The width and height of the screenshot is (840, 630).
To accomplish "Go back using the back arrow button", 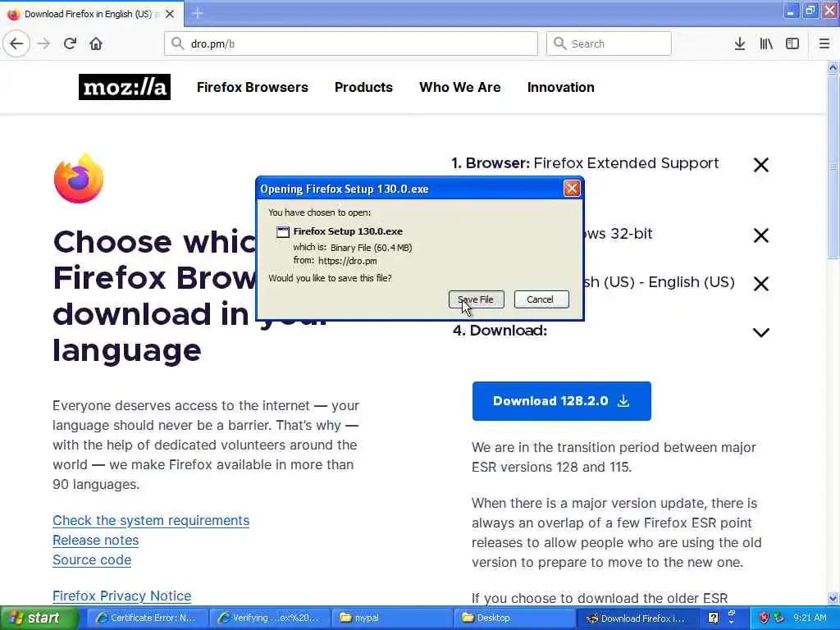I will click(16, 43).
